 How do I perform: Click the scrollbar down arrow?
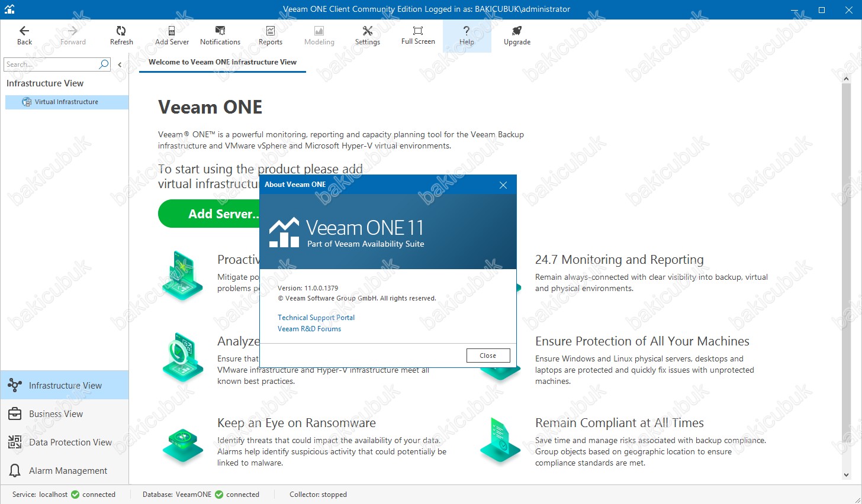pos(846,475)
